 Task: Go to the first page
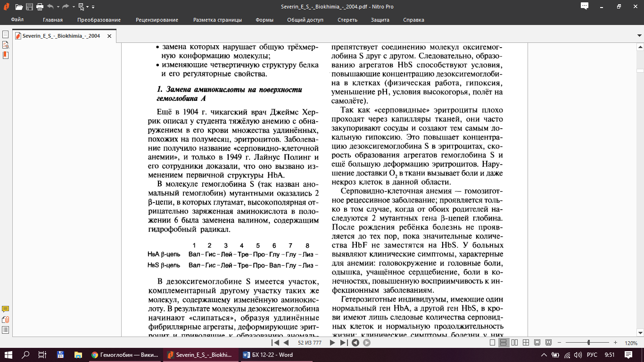point(276,343)
